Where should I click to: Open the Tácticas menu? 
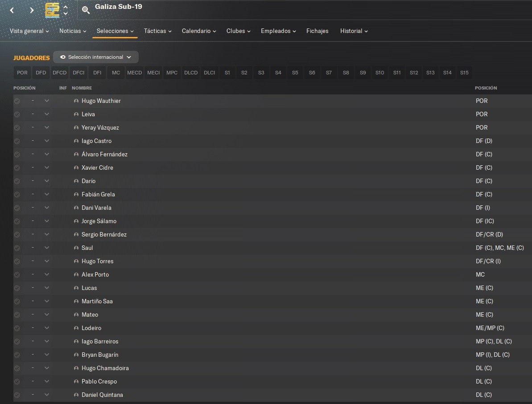[x=157, y=31]
